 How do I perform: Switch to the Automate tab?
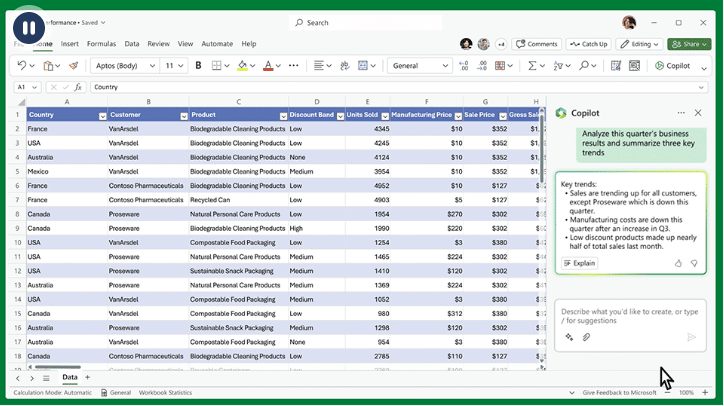[217, 44]
